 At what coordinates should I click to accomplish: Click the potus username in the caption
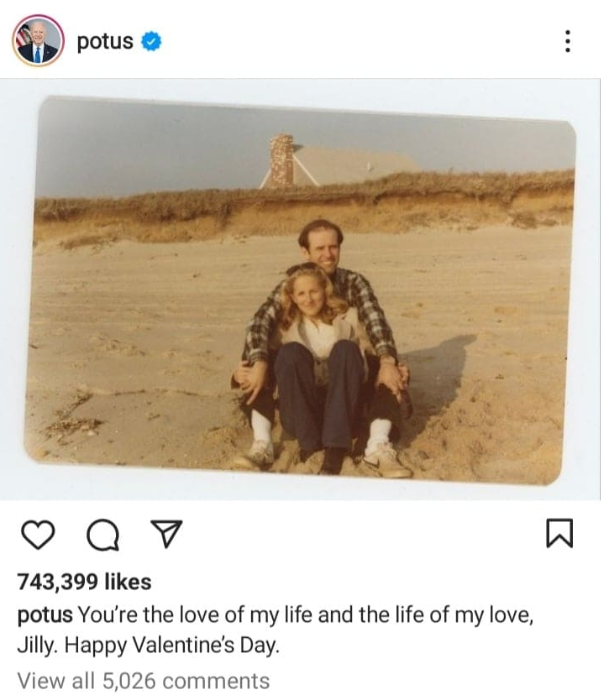(x=45, y=614)
